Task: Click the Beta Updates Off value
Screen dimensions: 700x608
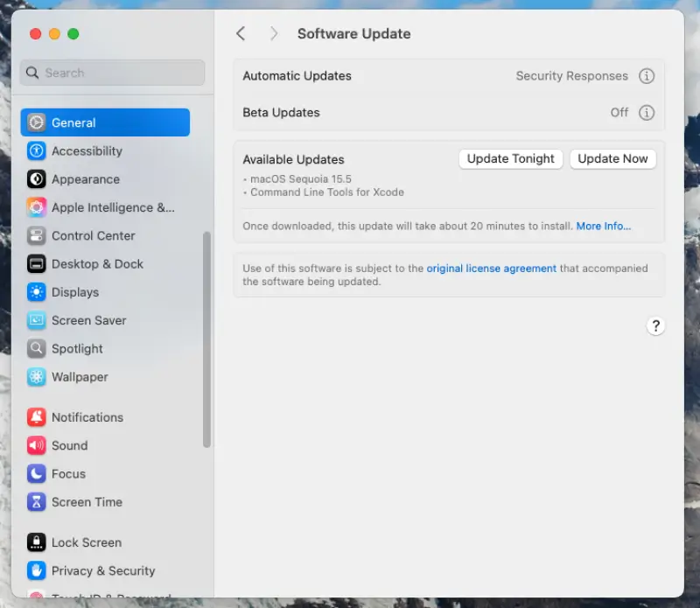Action: 619,113
